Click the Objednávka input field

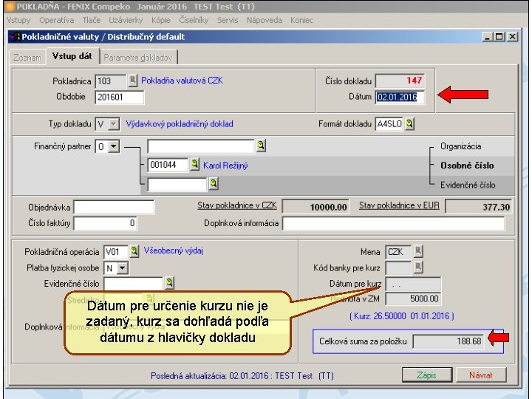(x=114, y=207)
